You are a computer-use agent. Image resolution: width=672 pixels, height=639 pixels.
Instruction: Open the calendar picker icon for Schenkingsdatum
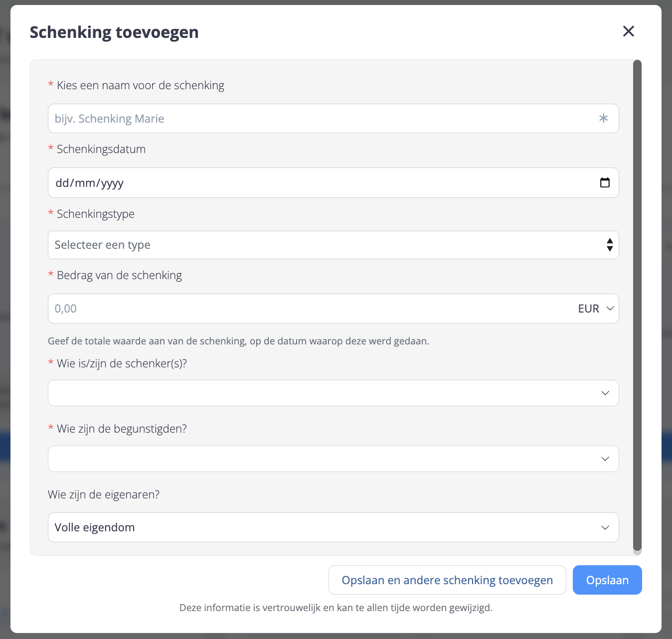[x=605, y=183]
